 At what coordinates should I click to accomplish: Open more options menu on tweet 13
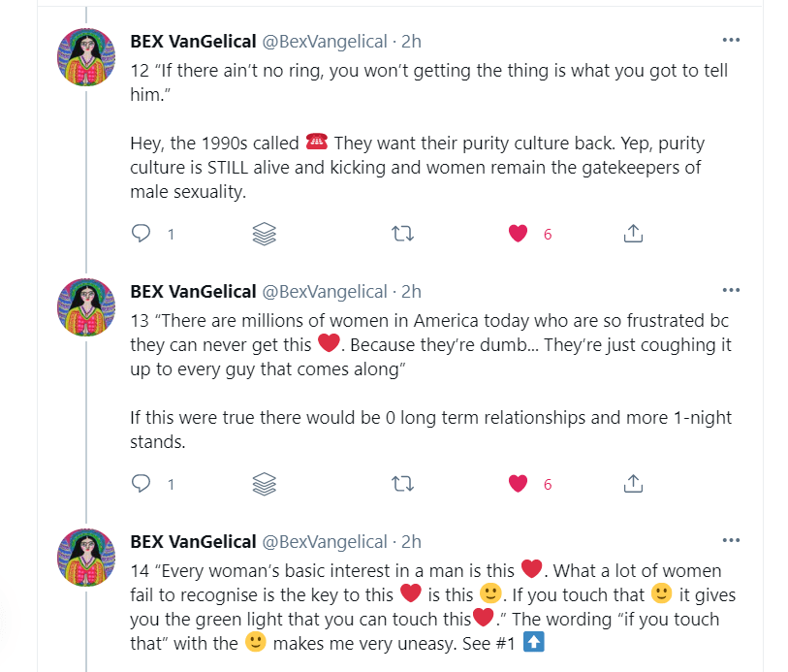coord(732,289)
